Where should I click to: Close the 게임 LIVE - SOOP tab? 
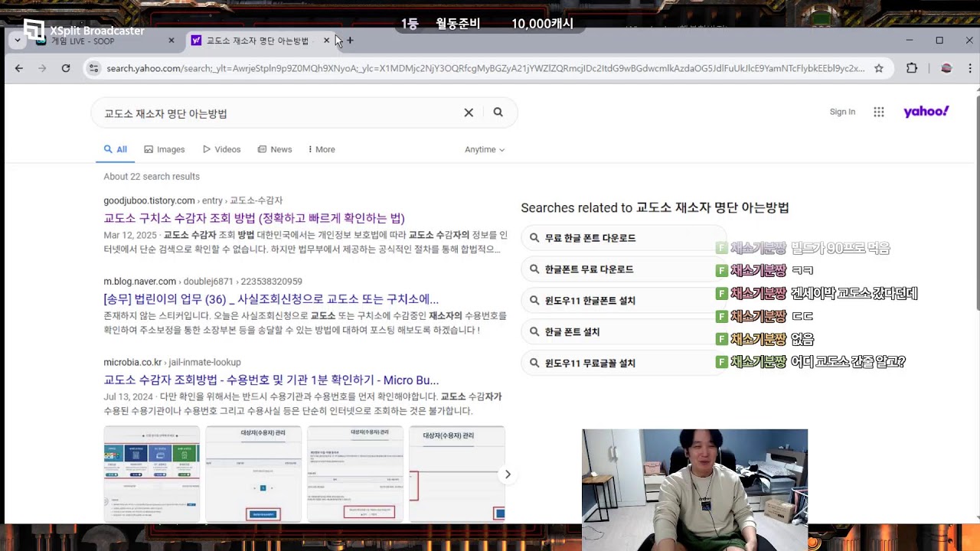tap(171, 41)
